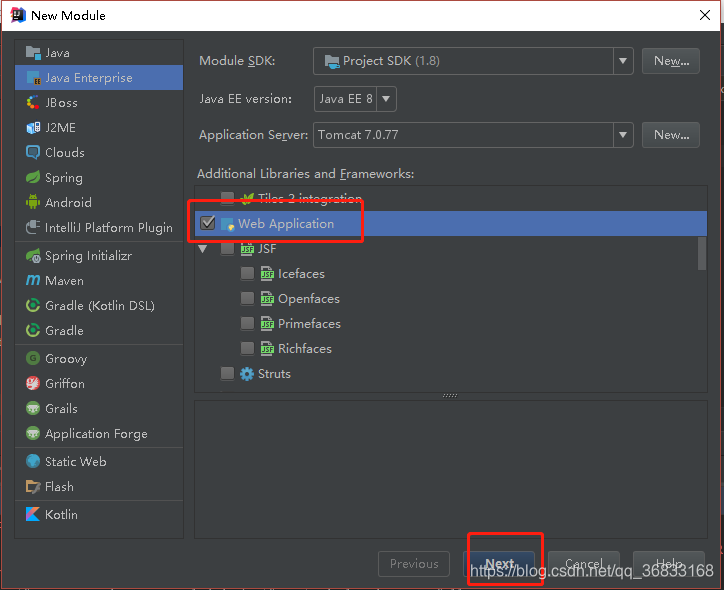
Task: Click the Primefaces JSF icon
Action: (267, 324)
